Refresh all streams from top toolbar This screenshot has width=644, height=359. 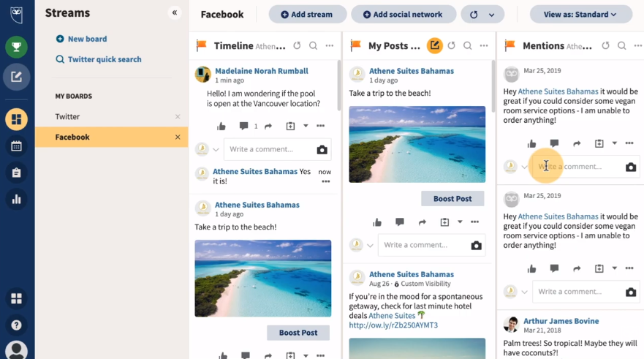point(474,15)
